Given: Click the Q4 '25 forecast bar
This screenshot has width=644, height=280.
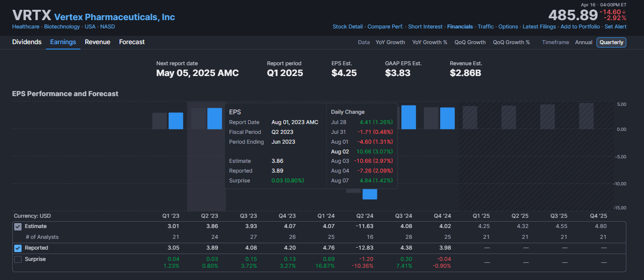Looking at the screenshot, I should [586, 116].
